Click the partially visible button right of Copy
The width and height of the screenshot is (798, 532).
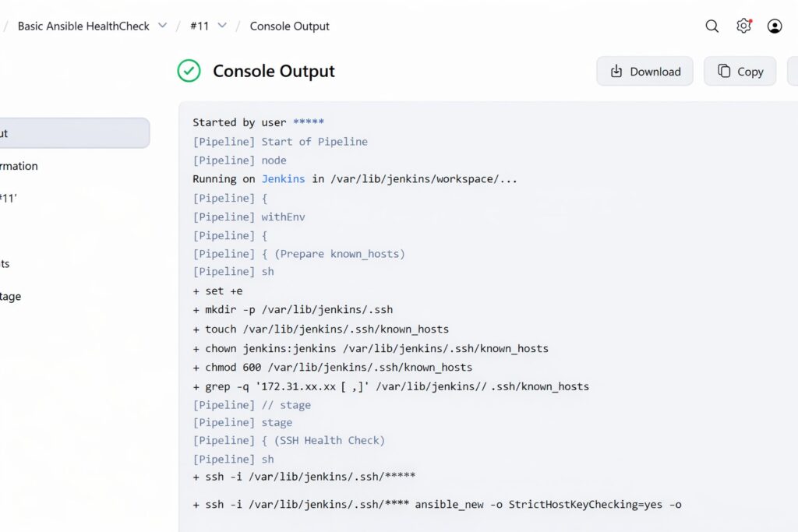point(793,72)
